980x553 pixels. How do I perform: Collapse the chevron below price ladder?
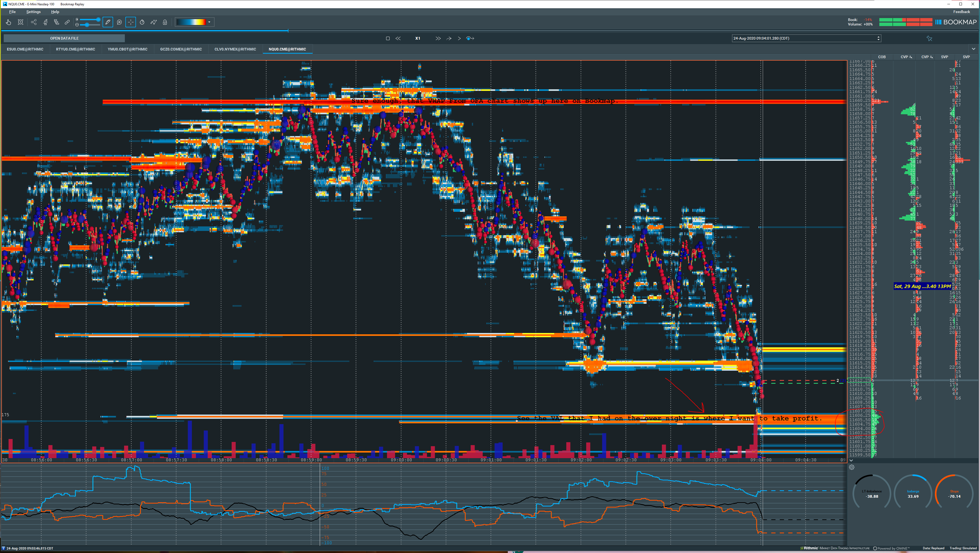pos(851,461)
